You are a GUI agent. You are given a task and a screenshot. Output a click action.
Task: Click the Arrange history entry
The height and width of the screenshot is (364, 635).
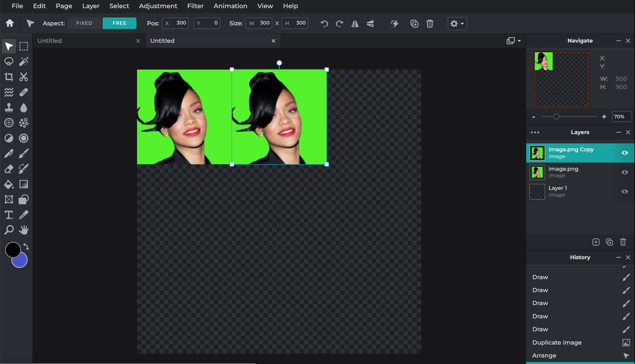(x=580, y=356)
